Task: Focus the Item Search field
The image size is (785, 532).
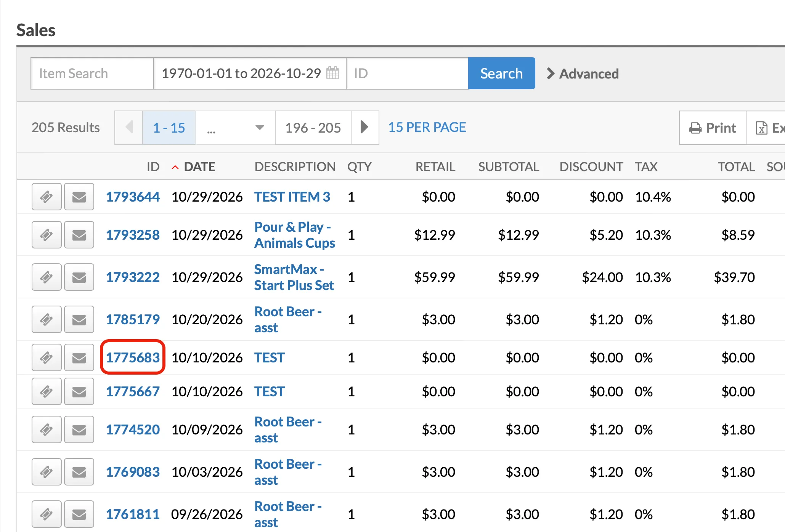Action: (92, 73)
